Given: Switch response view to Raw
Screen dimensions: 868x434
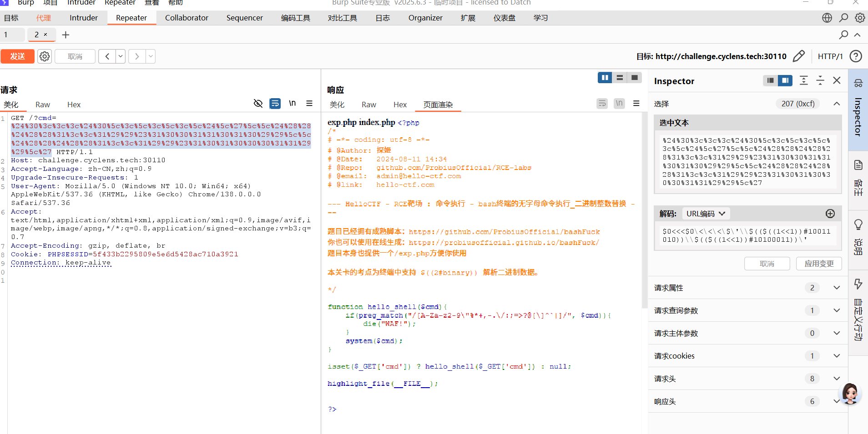Looking at the screenshot, I should tap(369, 105).
